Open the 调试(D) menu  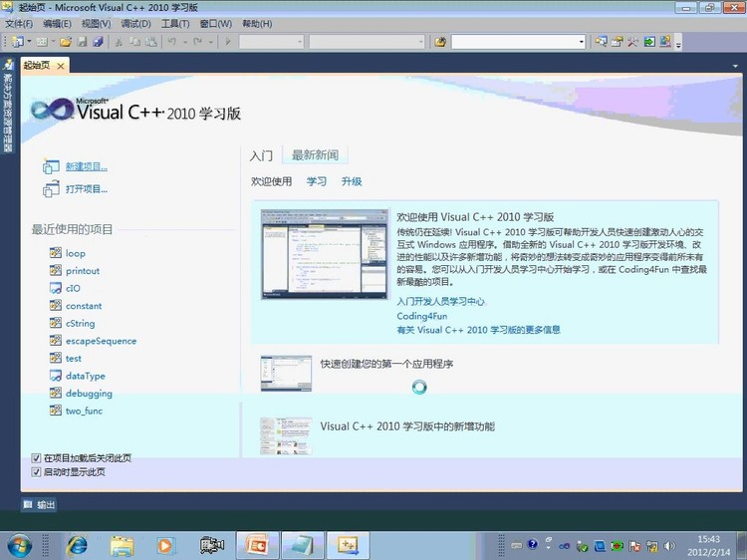135,23
